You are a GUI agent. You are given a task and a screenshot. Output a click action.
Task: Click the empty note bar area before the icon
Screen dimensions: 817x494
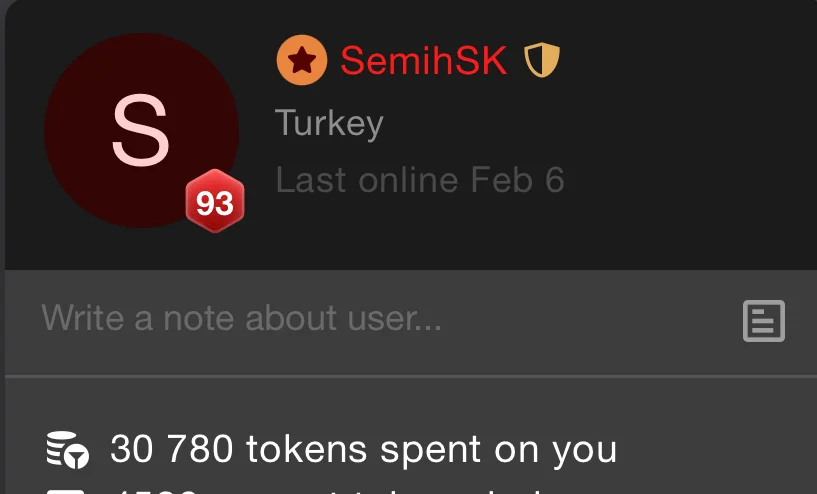591,321
